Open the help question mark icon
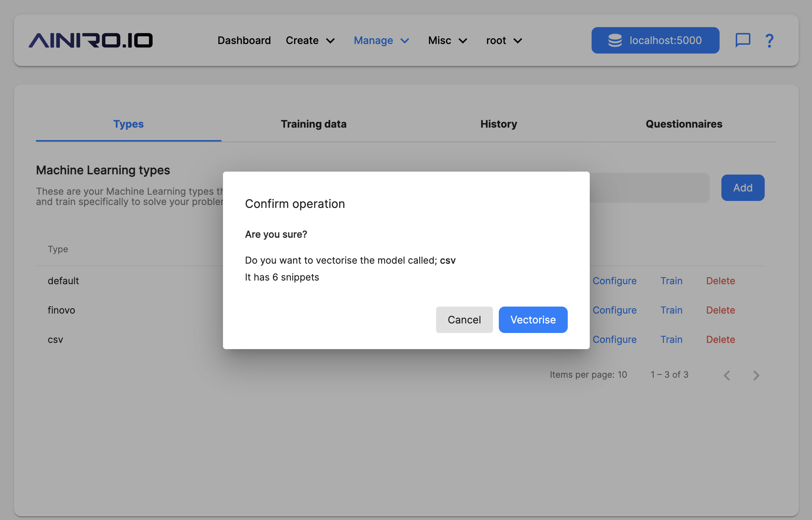Image resolution: width=812 pixels, height=520 pixels. click(769, 40)
